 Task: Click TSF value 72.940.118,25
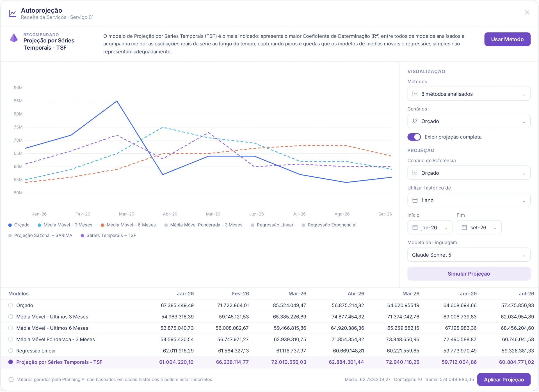[x=403, y=362]
